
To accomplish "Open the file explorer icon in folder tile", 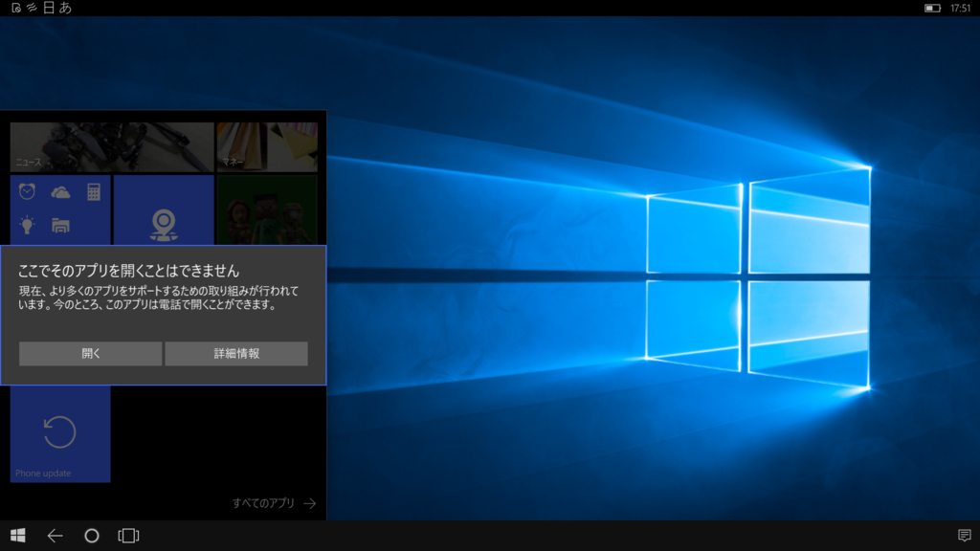I will point(60,226).
